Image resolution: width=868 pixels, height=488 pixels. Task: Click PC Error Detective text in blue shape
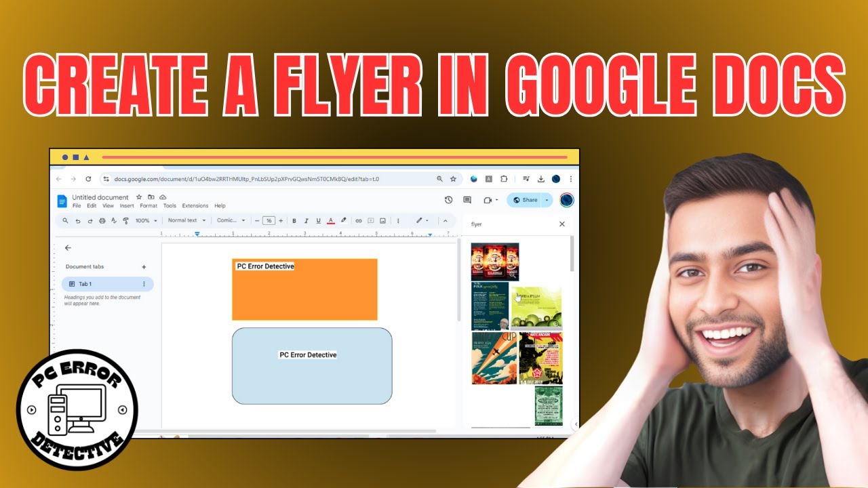[308, 355]
